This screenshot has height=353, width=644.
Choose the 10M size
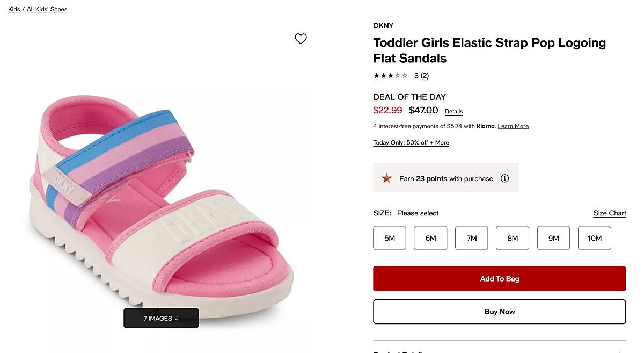pyautogui.click(x=595, y=238)
